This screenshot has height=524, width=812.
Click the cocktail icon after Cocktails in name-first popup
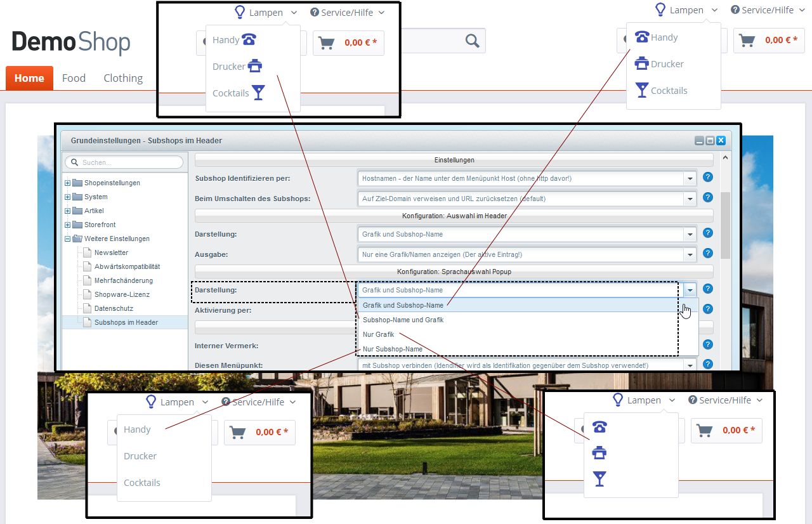[x=258, y=93]
